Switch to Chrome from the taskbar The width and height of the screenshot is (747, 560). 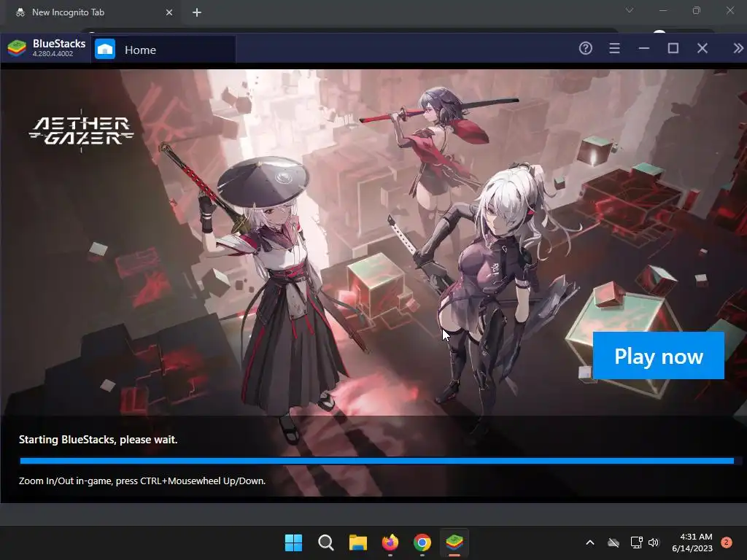(422, 542)
